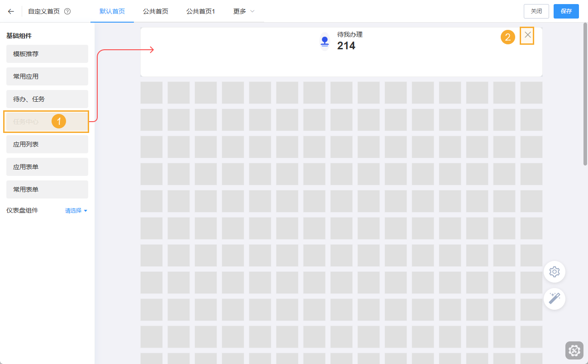Click the stamp icon in the 待我办理 card

point(324,41)
